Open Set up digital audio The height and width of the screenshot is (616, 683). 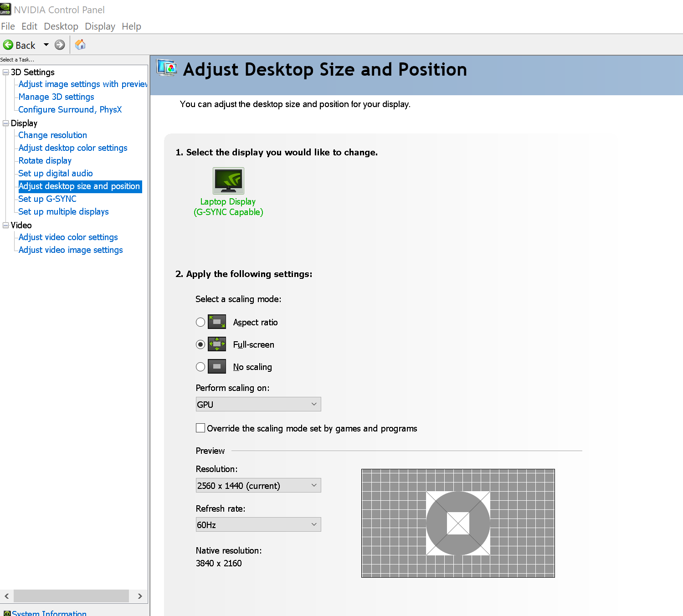[x=55, y=174]
